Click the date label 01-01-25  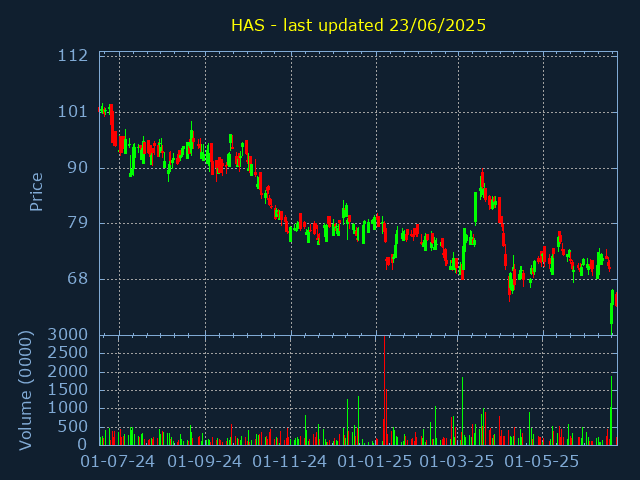[x=375, y=462]
